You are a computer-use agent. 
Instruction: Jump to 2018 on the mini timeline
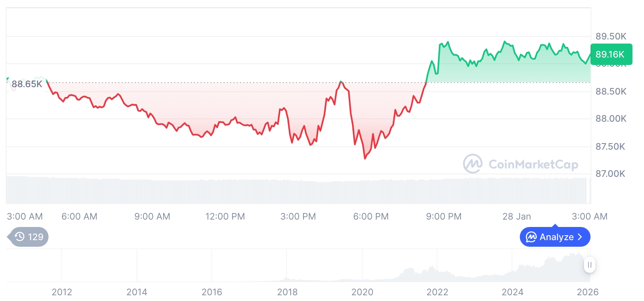tap(287, 292)
